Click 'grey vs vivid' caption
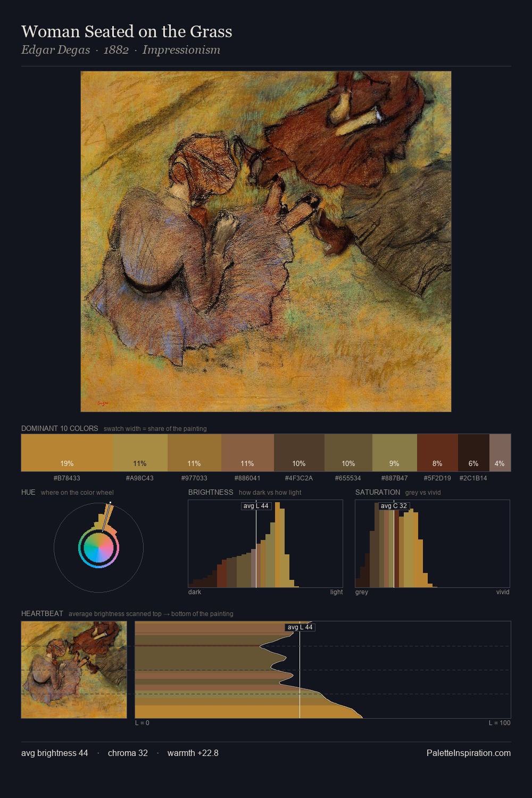The height and width of the screenshot is (798, 532). (423, 493)
